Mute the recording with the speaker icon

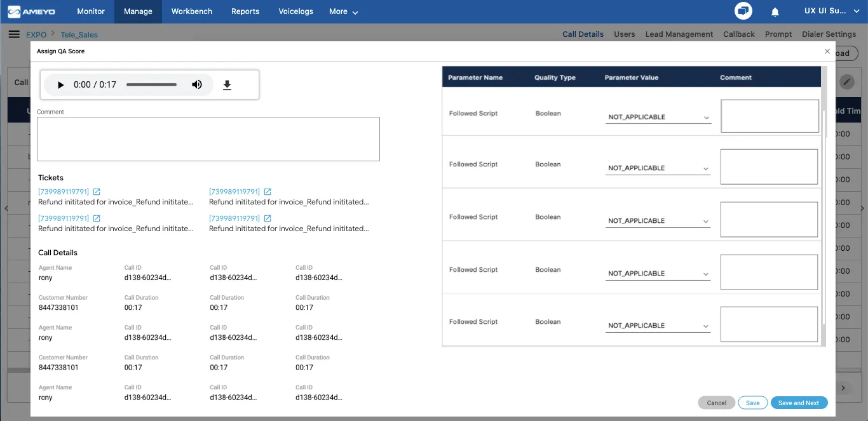197,84
